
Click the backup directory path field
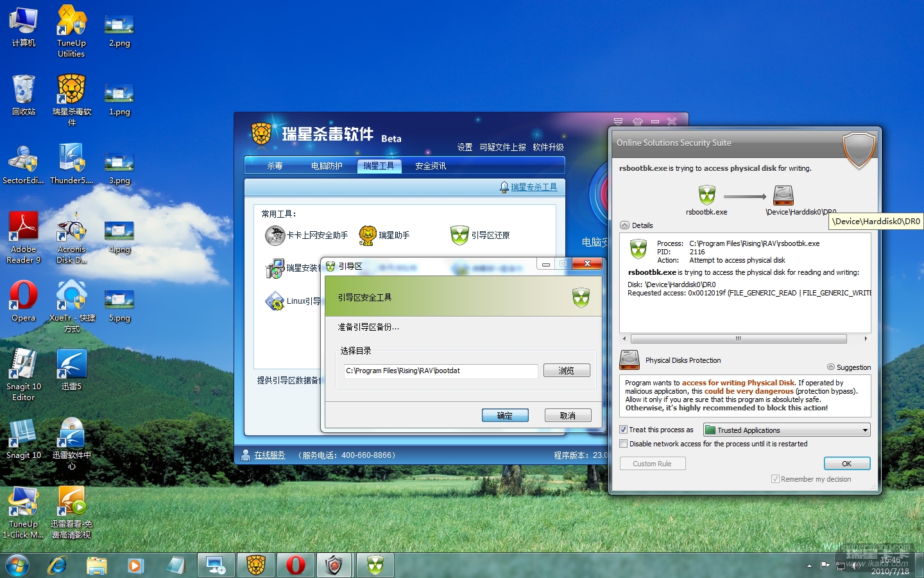[441, 371]
